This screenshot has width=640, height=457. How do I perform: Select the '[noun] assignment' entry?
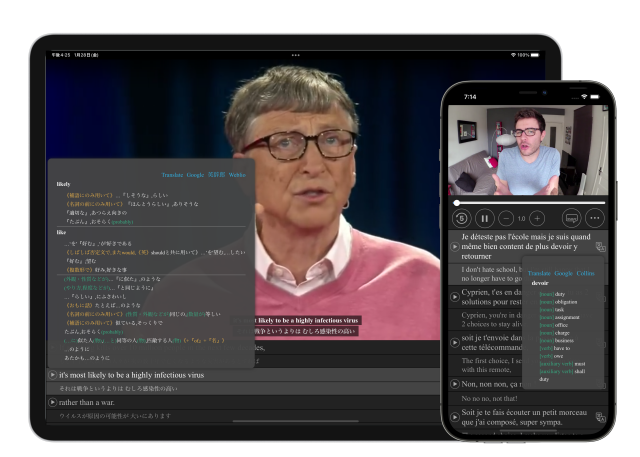559,317
